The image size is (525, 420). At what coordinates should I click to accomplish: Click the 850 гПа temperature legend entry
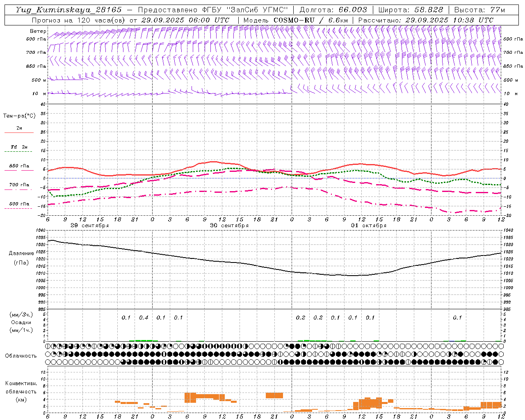coord(19,166)
